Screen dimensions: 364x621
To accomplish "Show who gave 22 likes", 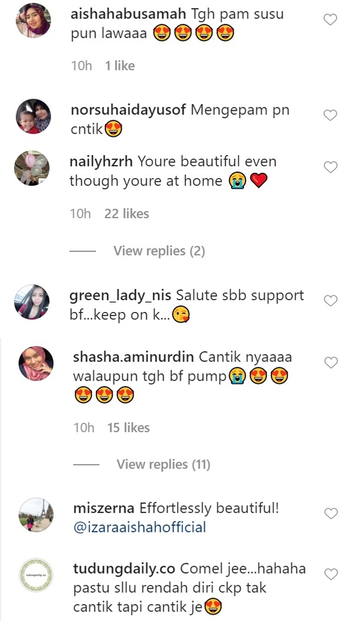I will (127, 214).
